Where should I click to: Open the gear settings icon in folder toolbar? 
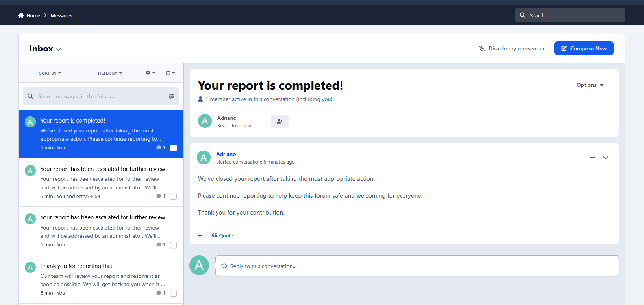click(x=150, y=73)
